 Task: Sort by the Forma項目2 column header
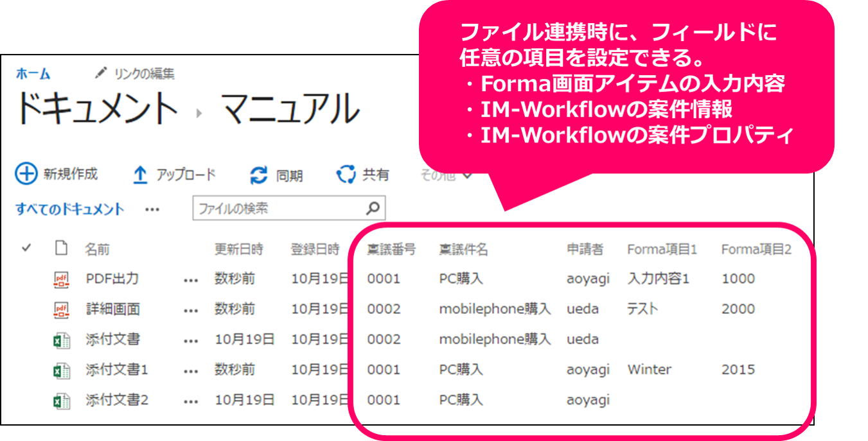757,250
